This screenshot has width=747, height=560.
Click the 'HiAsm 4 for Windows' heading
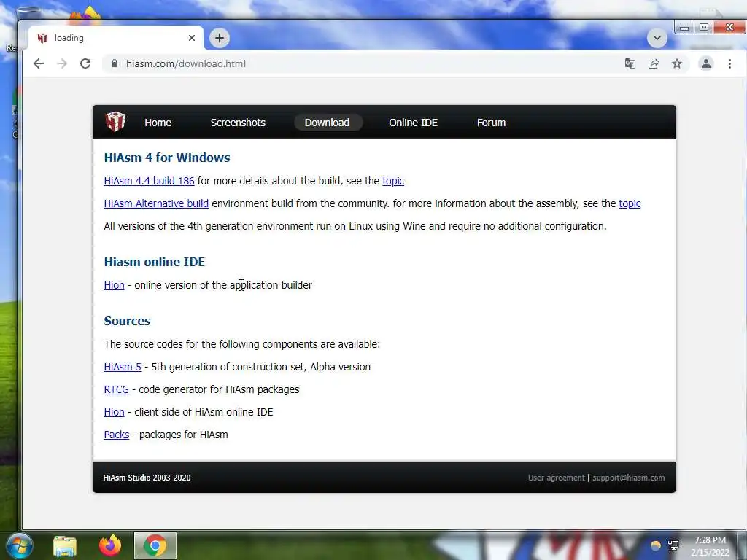click(167, 157)
